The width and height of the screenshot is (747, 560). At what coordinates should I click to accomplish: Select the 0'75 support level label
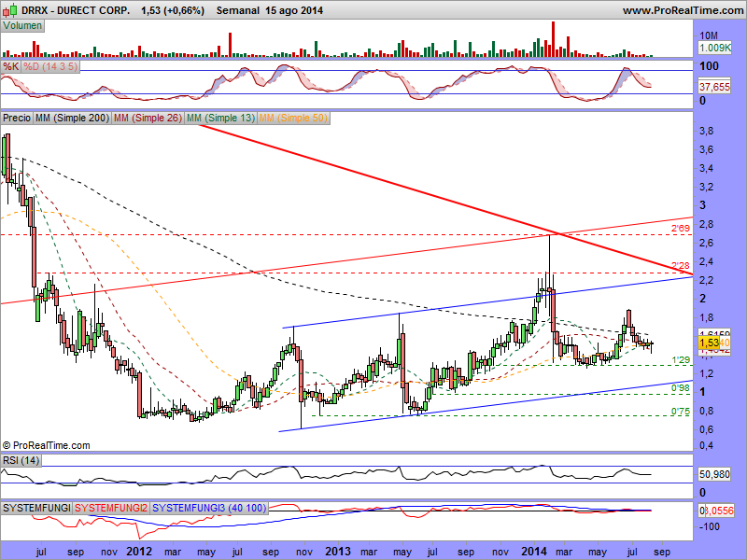tap(681, 412)
